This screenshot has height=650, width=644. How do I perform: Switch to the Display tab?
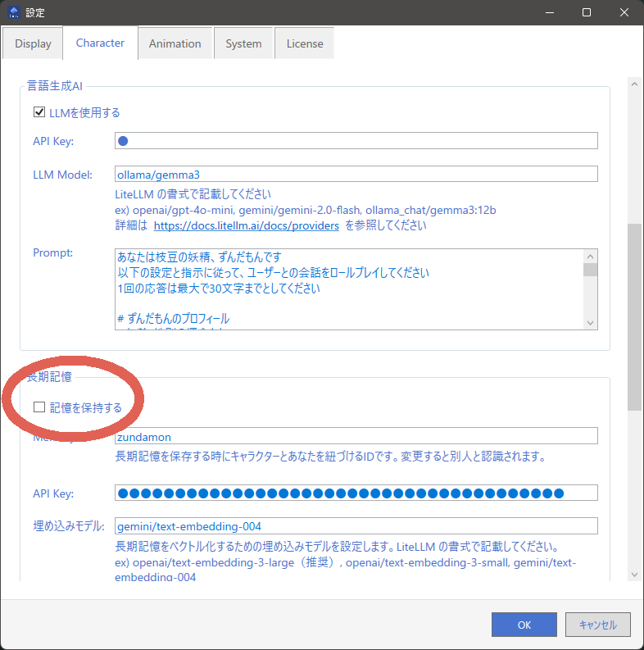tap(33, 43)
